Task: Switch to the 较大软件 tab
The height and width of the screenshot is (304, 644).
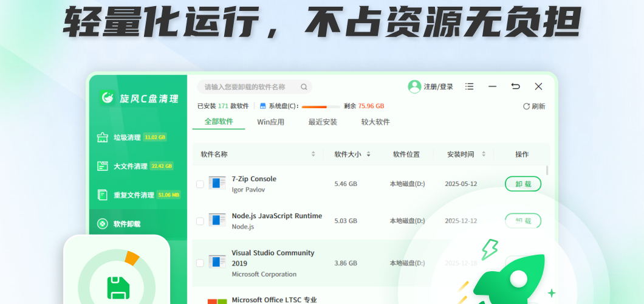Action: (x=375, y=122)
